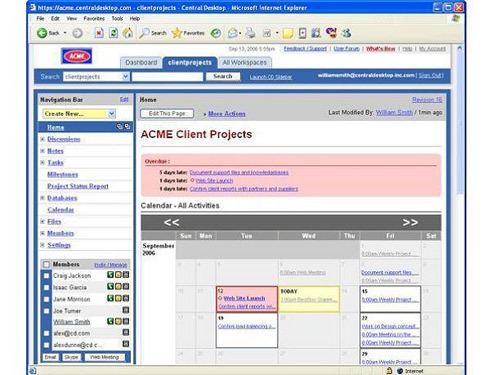The image size is (500, 375).
Task: Click the green Back arrow icon
Action: pos(42,33)
